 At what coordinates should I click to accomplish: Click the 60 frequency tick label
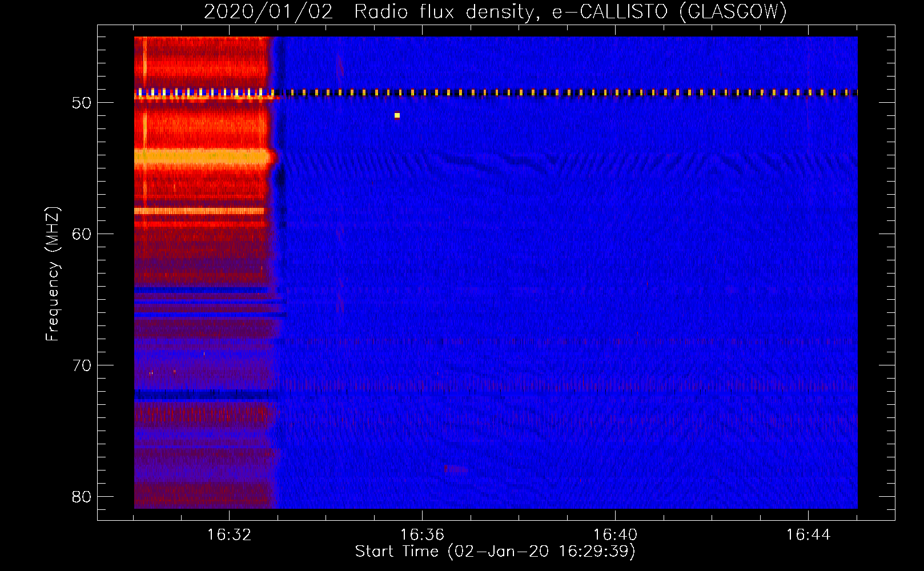point(82,234)
